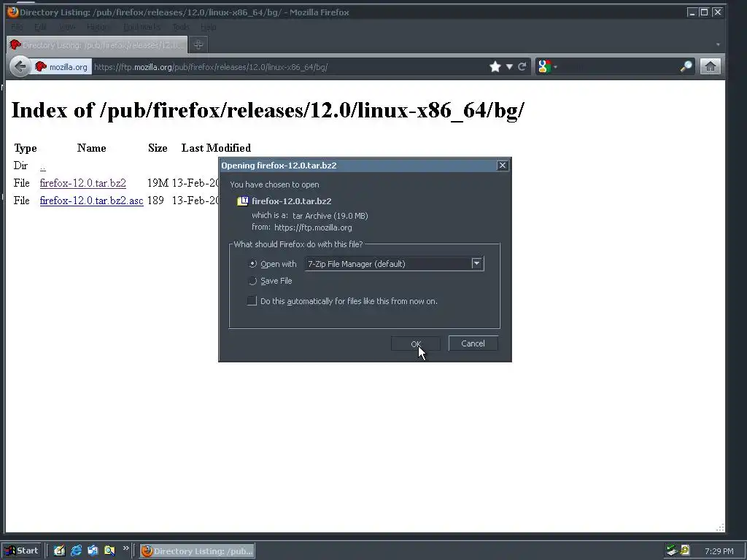Viewport: 747px width, 560px height.
Task: Go to the Home page
Action: coord(711,66)
